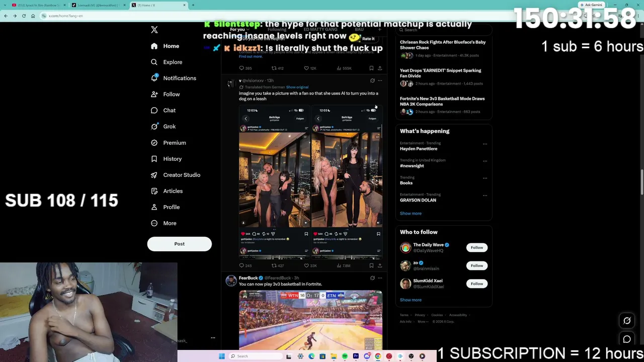Open Articles in the sidebar

[167, 191]
